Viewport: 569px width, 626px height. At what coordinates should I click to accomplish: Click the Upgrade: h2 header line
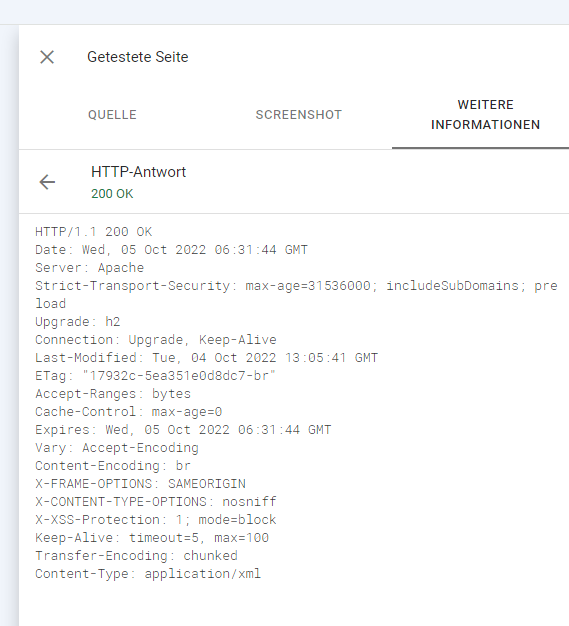[x=78, y=322]
